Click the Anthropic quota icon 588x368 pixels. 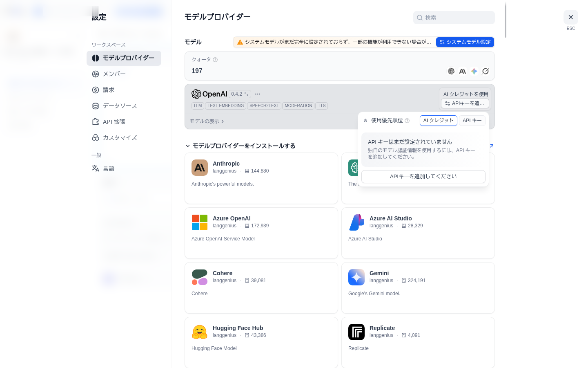pyautogui.click(x=463, y=71)
